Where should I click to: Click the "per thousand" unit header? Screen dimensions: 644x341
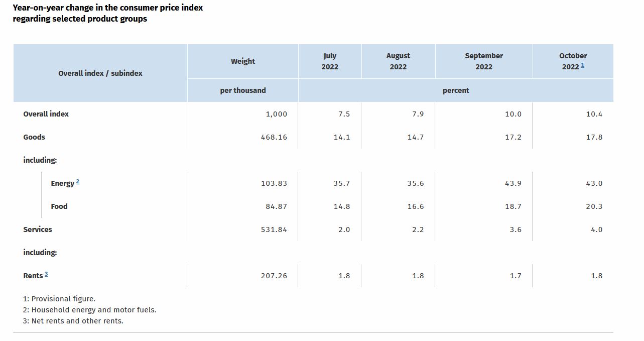pyautogui.click(x=243, y=90)
